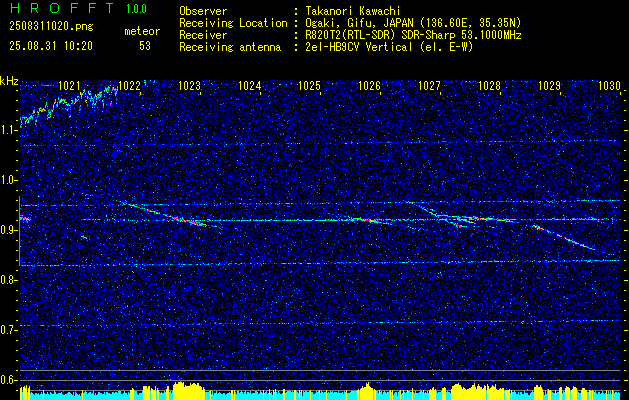
Task: Click the kHz axis unit label
Action: click(x=9, y=81)
